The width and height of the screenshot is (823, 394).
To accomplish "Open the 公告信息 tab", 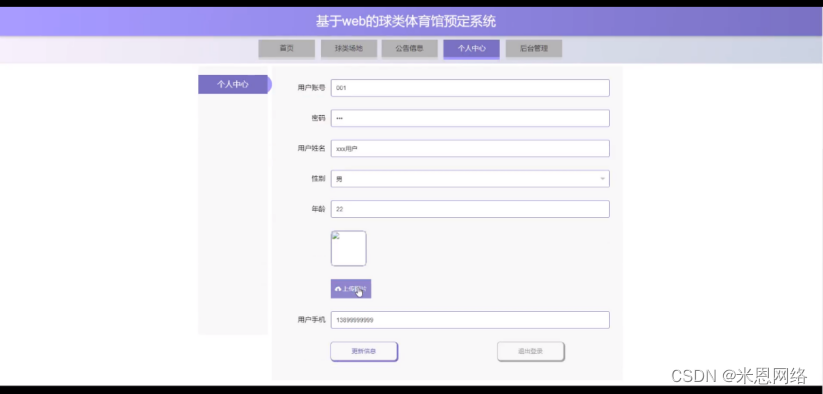I will tap(409, 48).
